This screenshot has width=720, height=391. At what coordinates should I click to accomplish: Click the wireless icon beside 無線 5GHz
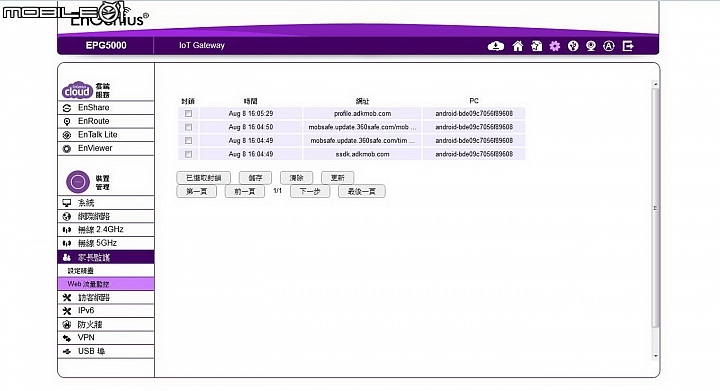(67, 243)
